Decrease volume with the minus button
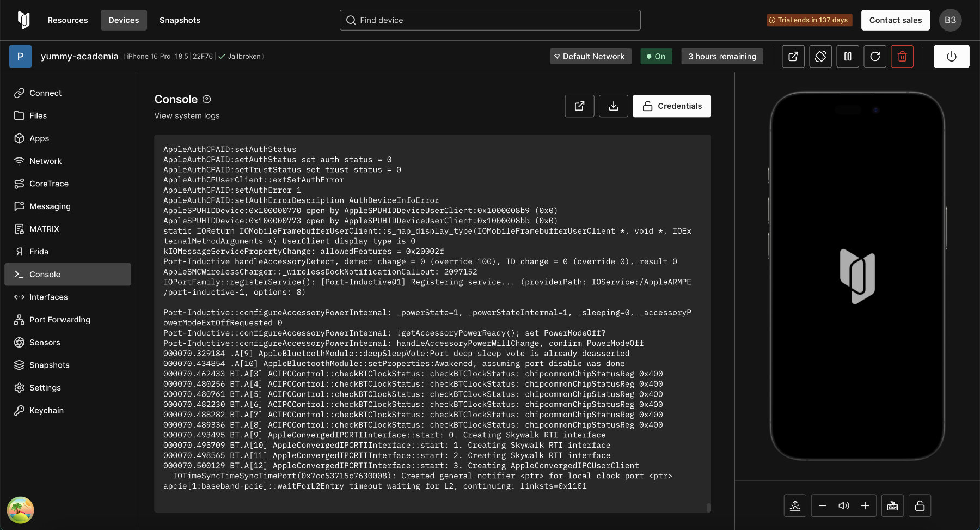 (x=823, y=506)
